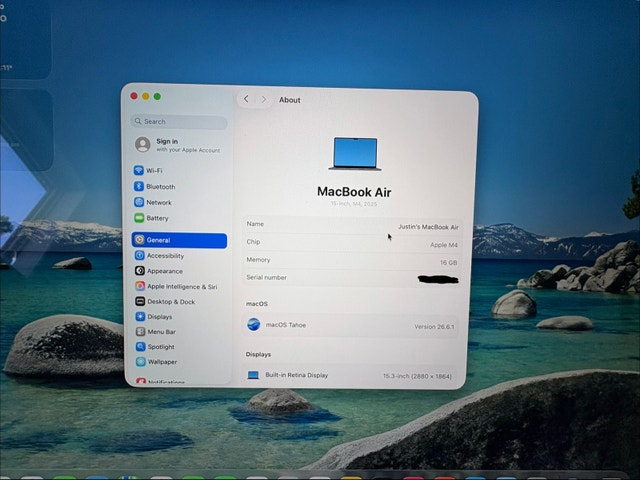
Task: Click the green full-screen window button
Action: tap(157, 96)
